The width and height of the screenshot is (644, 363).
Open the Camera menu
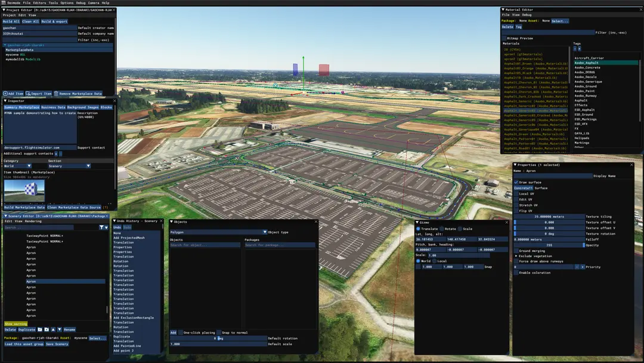(93, 3)
